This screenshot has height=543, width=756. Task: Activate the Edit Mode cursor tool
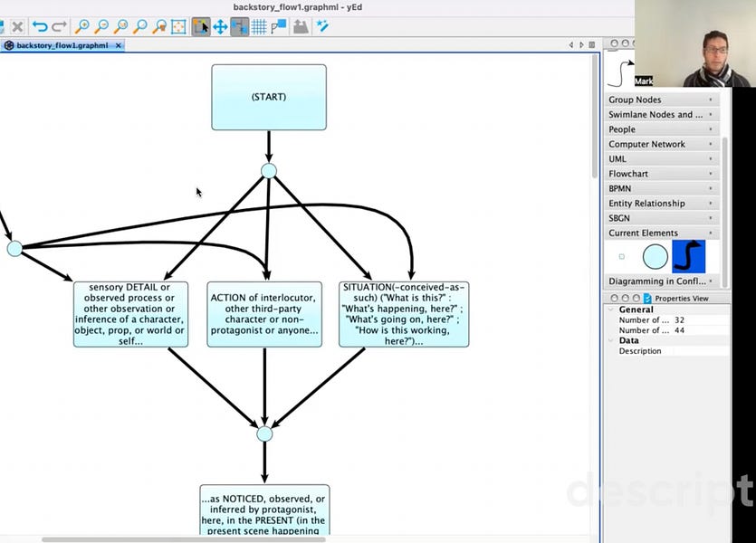point(201,26)
